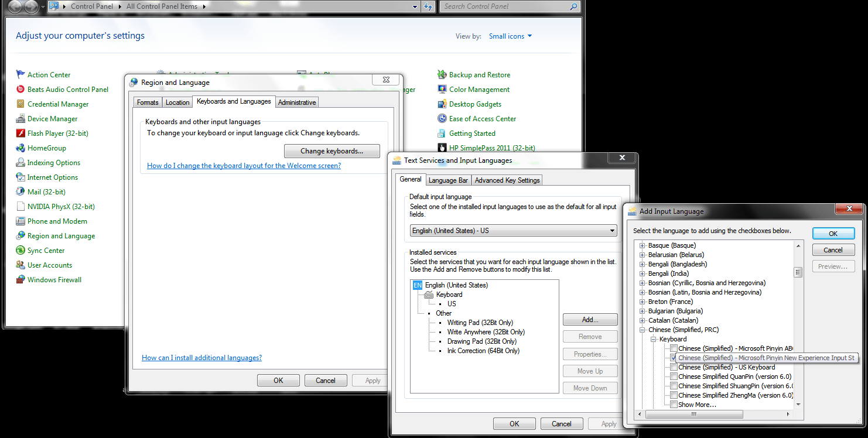
Task: Click the Backup and Restore icon
Action: tap(442, 75)
